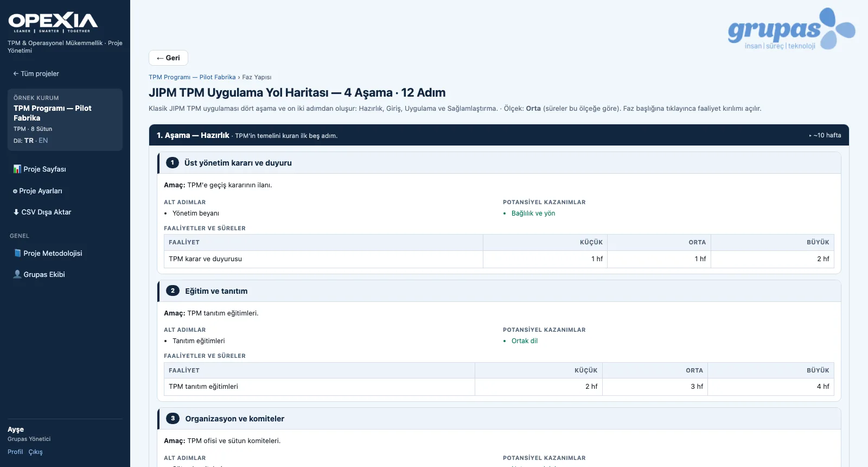The width and height of the screenshot is (868, 467).
Task: Click the 3 hf ORTA cell
Action: pos(655,387)
